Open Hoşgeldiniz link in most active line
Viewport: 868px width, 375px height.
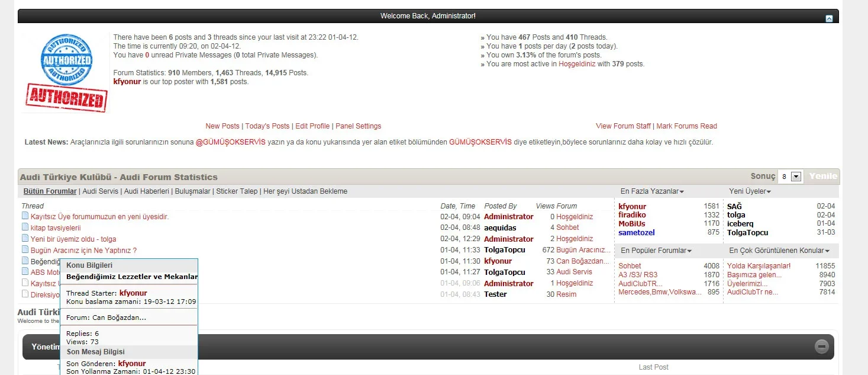coord(577,64)
